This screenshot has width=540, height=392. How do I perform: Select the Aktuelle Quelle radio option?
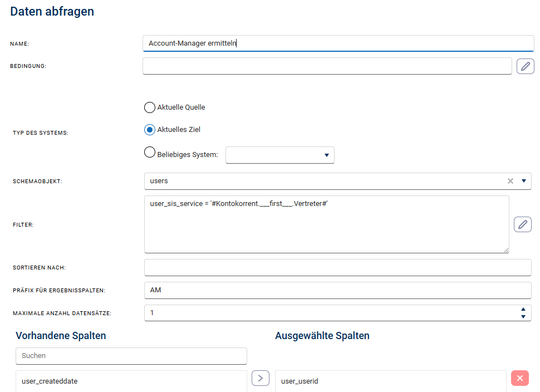click(x=150, y=107)
